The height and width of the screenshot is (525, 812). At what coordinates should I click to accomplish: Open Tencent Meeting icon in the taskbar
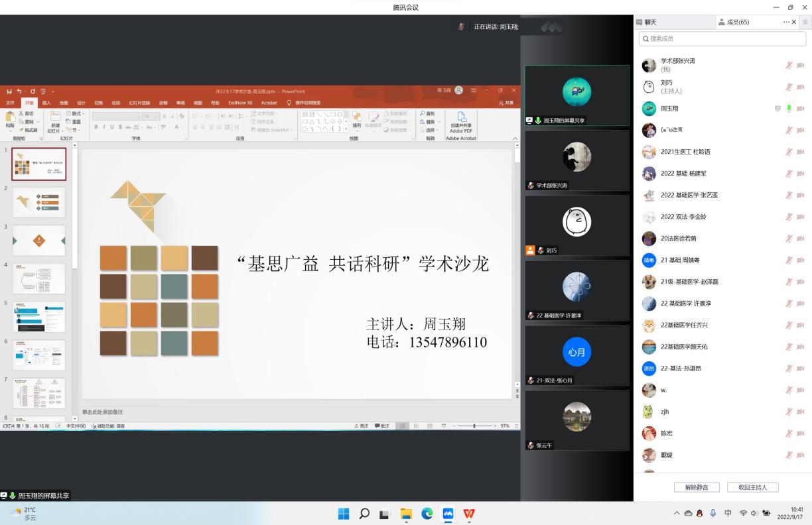tap(448, 514)
